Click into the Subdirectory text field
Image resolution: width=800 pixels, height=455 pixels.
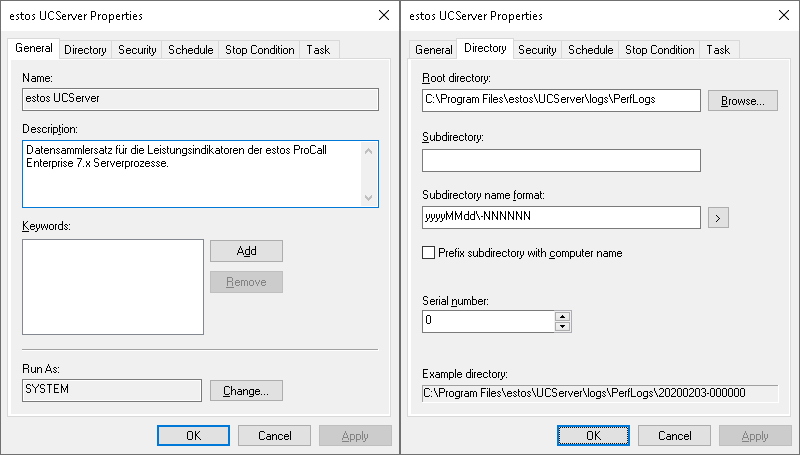coord(561,160)
